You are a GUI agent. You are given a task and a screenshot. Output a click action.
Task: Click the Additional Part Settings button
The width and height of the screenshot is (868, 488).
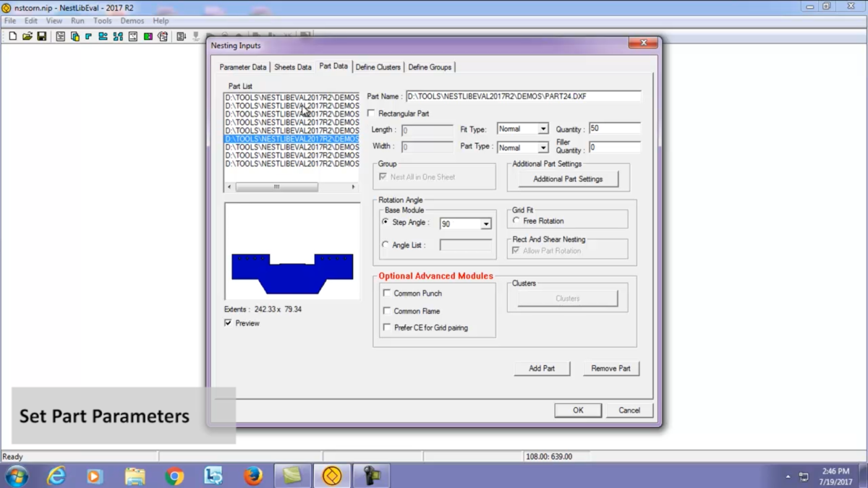[568, 179]
